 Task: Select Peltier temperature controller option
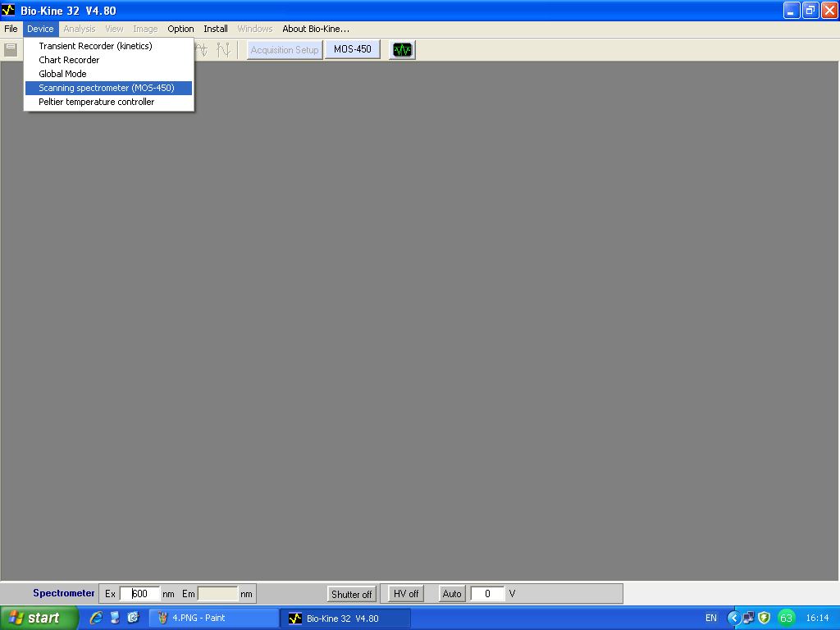[x=96, y=102]
